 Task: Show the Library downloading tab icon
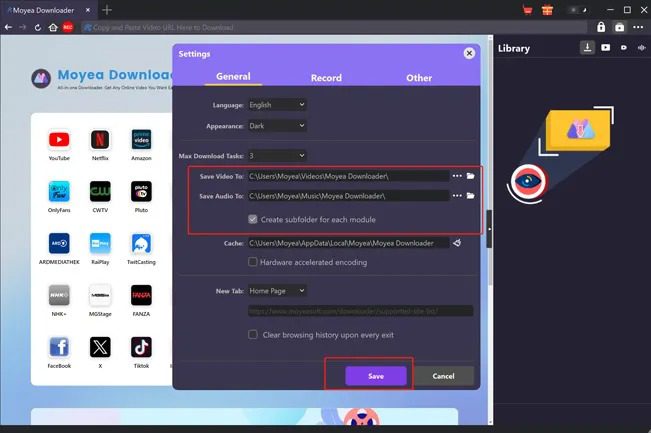point(588,47)
